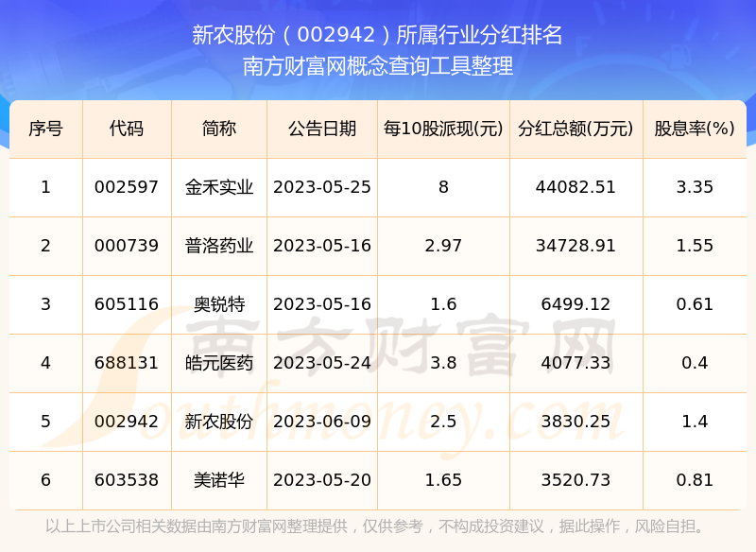Click rank number 1 in the 金禾实业 row
The height and width of the screenshot is (552, 756).
[45, 187]
